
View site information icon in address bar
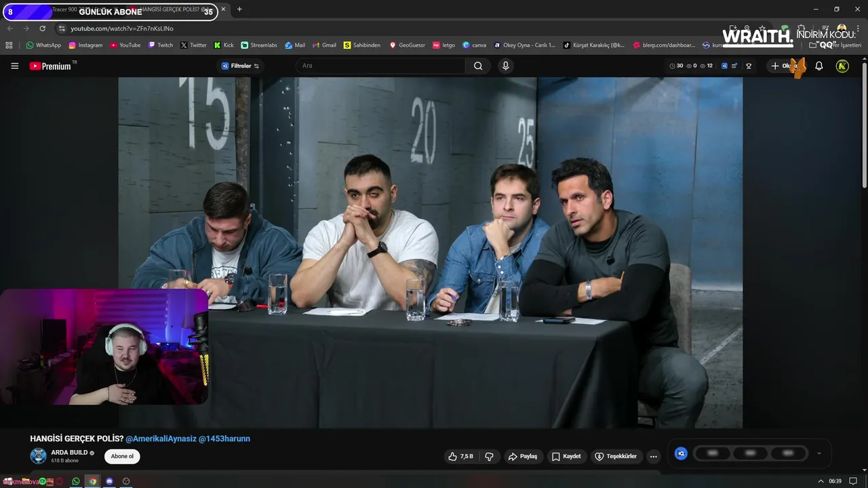62,28
